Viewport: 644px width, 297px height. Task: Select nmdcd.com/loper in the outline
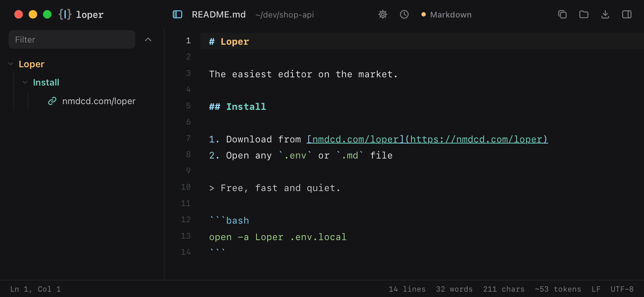coord(99,101)
